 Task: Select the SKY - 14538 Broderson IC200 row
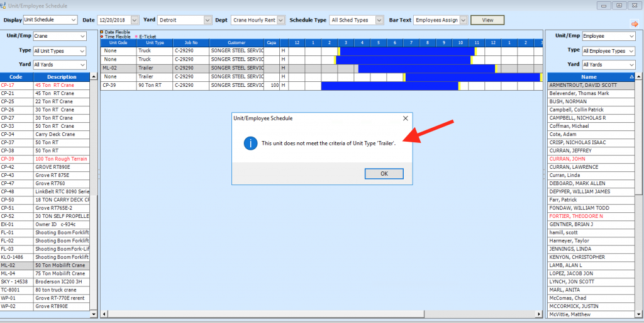[45, 281]
